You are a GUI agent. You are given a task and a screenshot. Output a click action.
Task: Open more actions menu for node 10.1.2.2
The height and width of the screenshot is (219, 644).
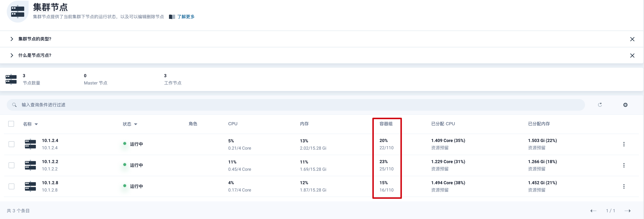pyautogui.click(x=624, y=165)
